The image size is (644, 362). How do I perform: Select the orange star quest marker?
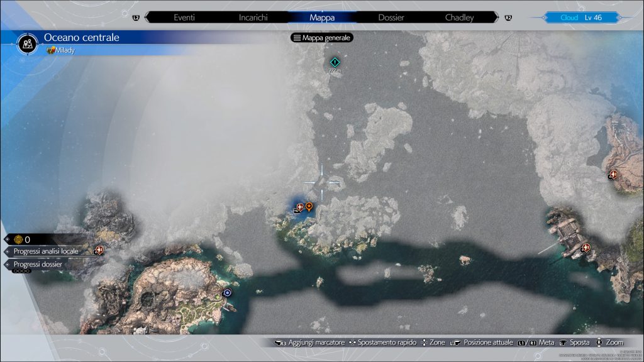pos(309,207)
